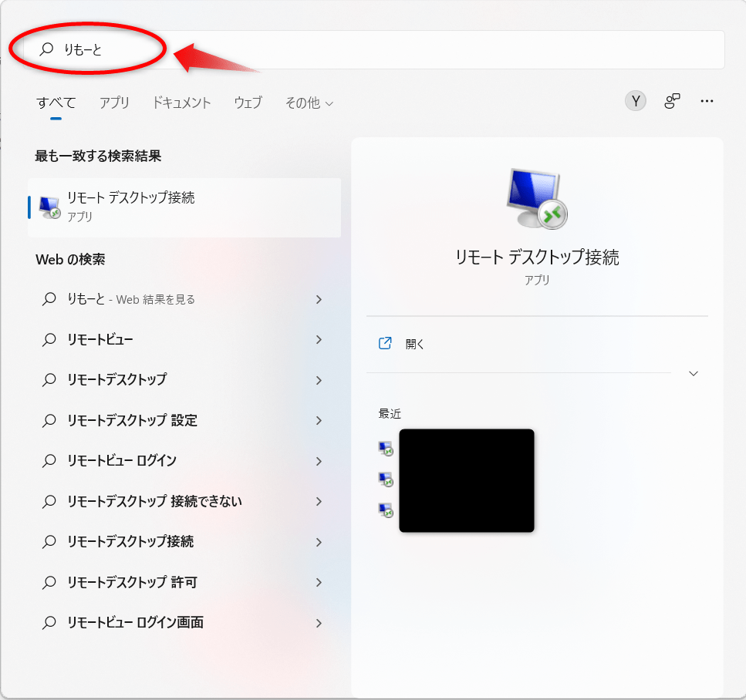Search web for リモートデスクトップ suggestion text
746x700 pixels.
coord(117,379)
